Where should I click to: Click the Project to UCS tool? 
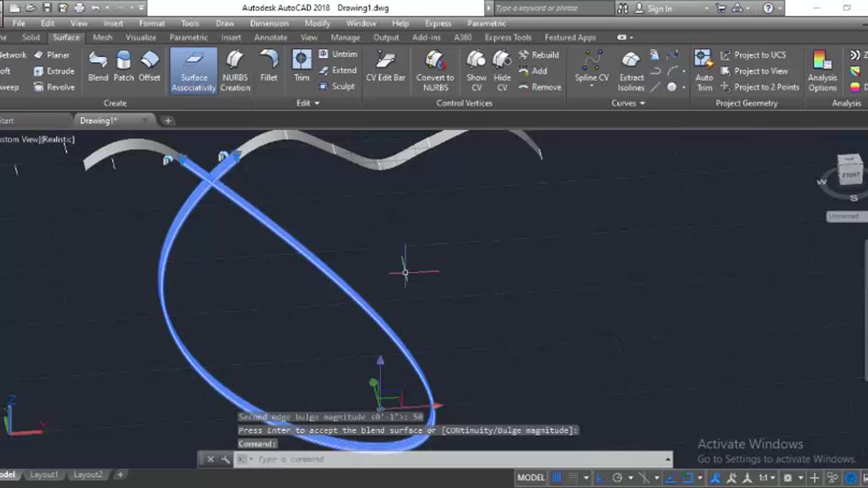coord(753,55)
